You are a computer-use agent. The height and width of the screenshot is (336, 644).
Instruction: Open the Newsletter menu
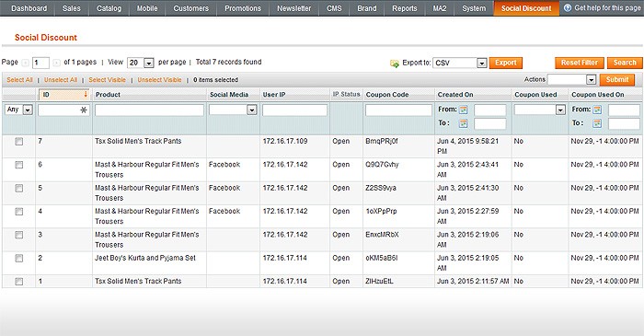click(294, 8)
